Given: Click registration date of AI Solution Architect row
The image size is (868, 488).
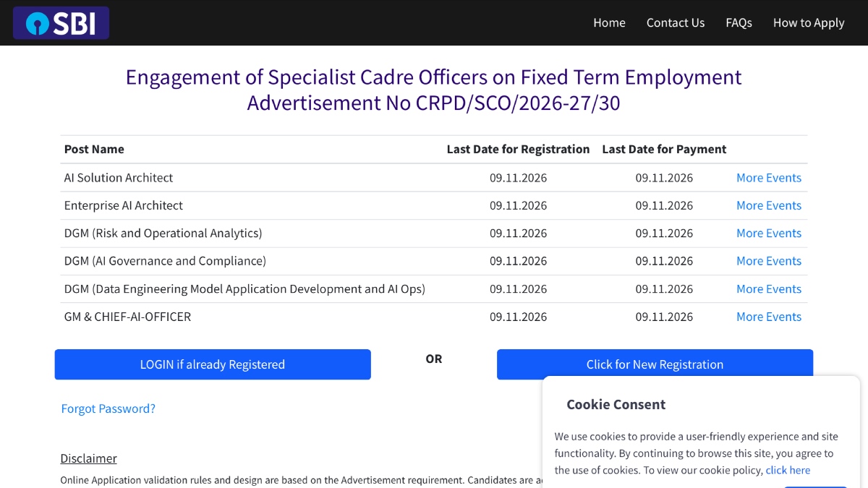Looking at the screenshot, I should 518,178.
